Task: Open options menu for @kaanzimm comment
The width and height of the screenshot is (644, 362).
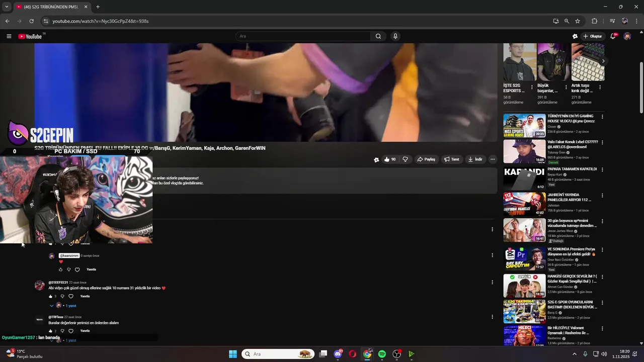Action: point(492,255)
